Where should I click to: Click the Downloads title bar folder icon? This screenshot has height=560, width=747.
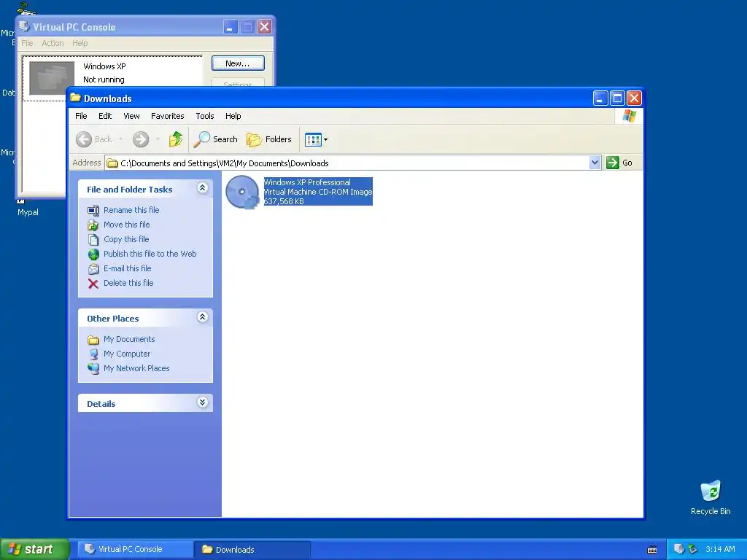(x=75, y=98)
